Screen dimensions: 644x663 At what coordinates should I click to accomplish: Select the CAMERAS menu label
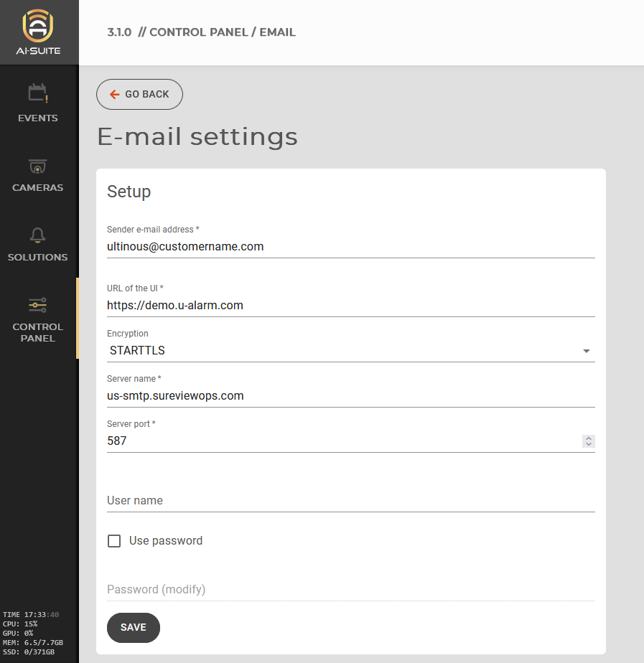pyautogui.click(x=37, y=187)
